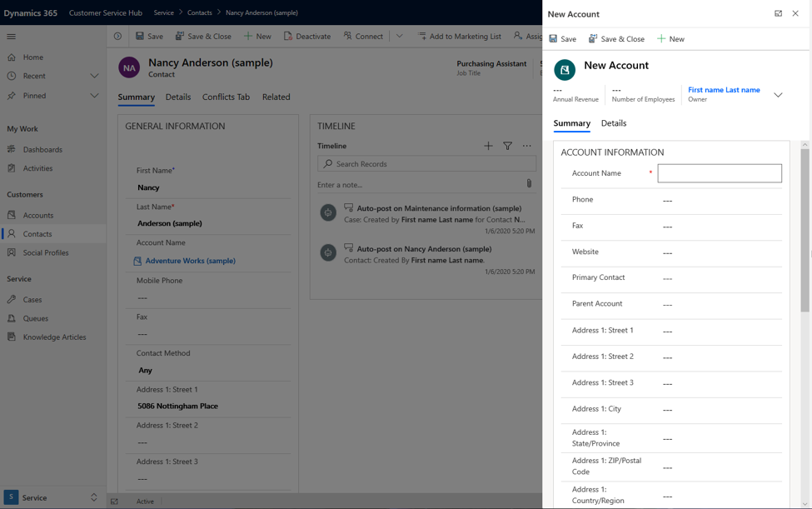Switch to the Conflicts Tab

226,97
